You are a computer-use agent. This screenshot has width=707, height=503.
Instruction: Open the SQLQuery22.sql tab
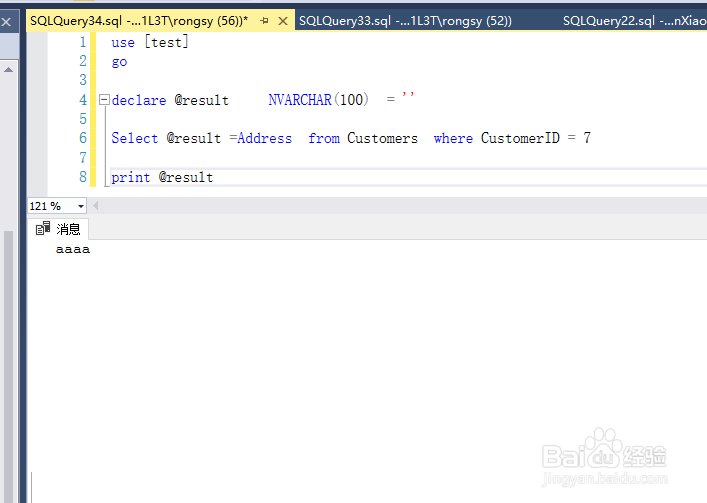coord(634,21)
